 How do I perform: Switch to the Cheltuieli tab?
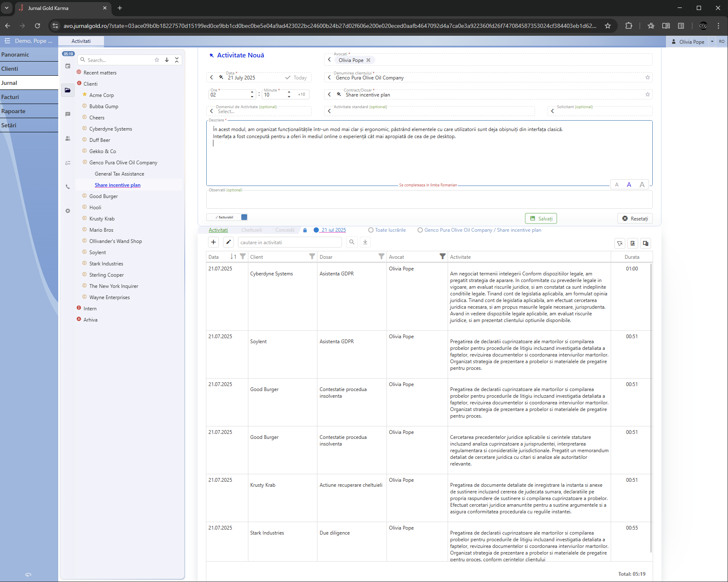(251, 230)
